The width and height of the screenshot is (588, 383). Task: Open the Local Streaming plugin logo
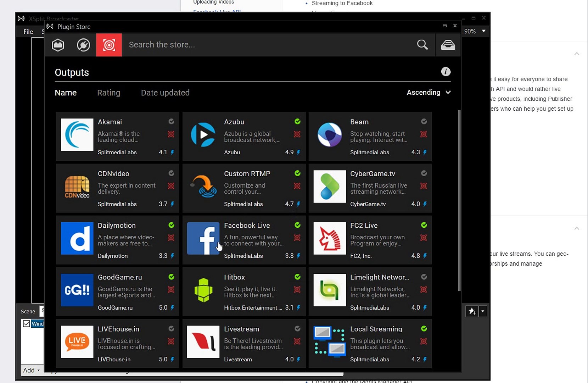[330, 342]
